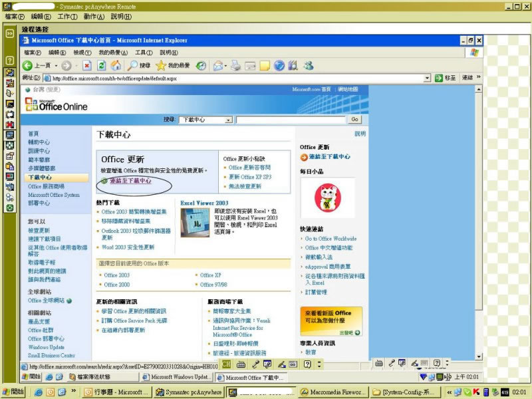Open the History icon in IE toolbar
Viewport: 532px width, 399px height.
point(201,65)
